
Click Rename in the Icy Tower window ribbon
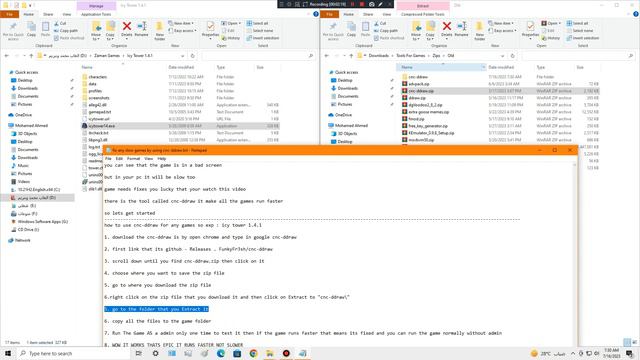pos(141,29)
